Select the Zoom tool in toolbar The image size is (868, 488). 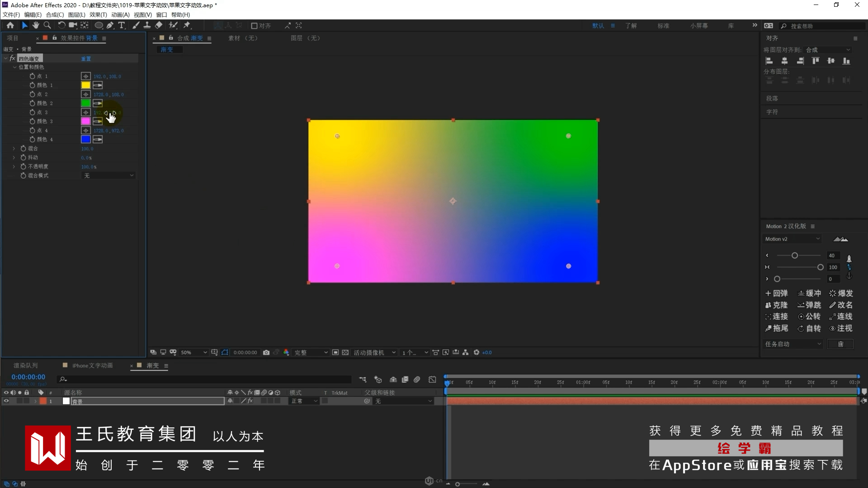coord(47,25)
